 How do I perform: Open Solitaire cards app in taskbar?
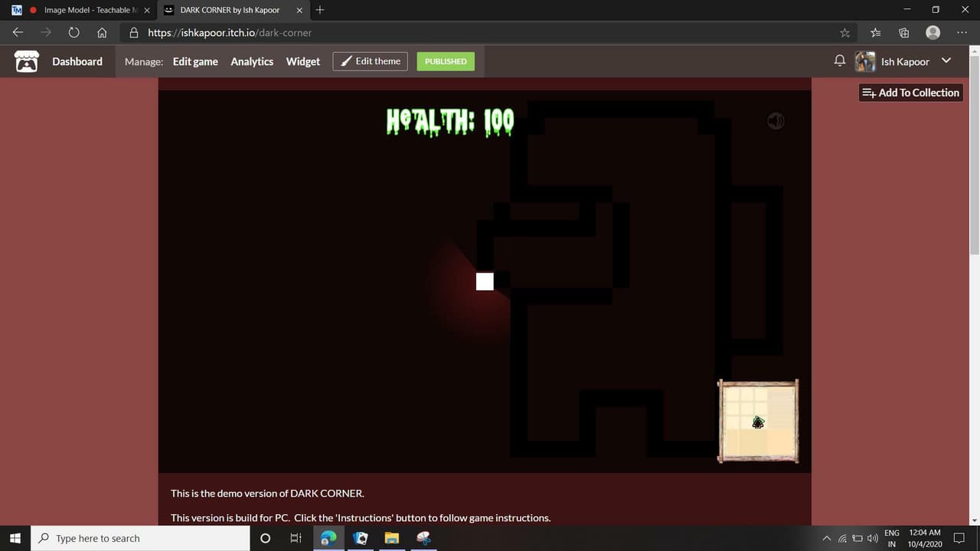(360, 538)
